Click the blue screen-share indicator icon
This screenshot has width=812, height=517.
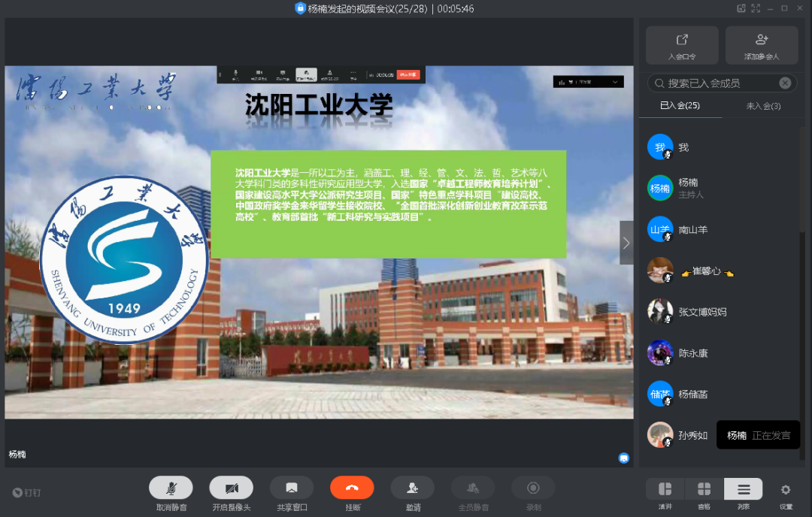[x=624, y=458]
